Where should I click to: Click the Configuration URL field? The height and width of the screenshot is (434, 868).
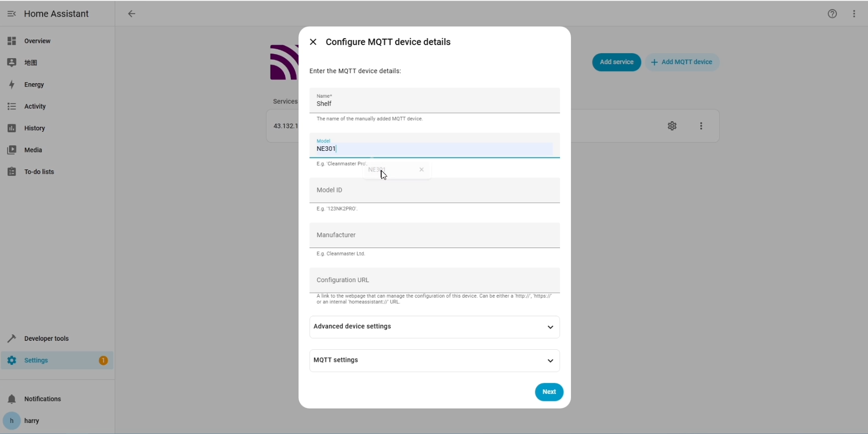[x=434, y=280]
